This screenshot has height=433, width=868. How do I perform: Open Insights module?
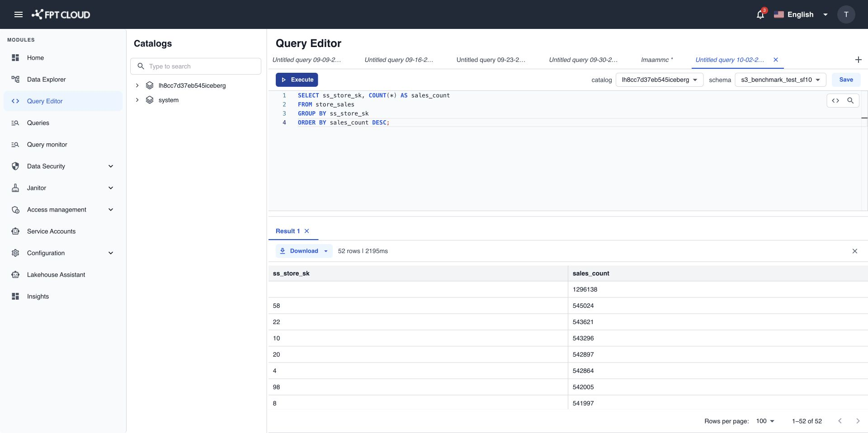point(63,297)
